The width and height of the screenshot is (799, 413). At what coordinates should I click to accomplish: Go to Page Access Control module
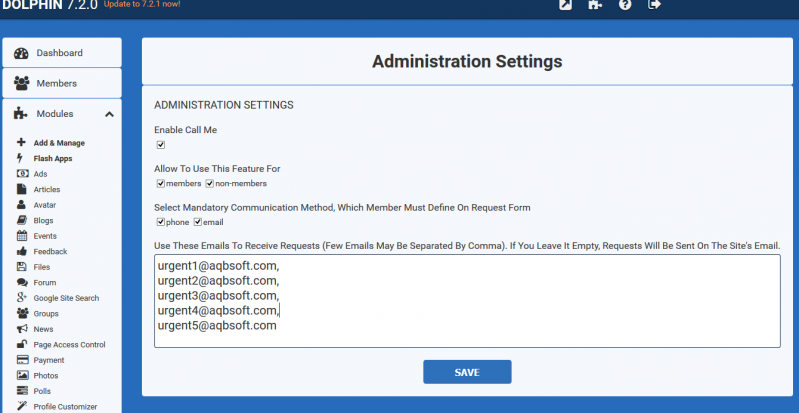point(69,345)
